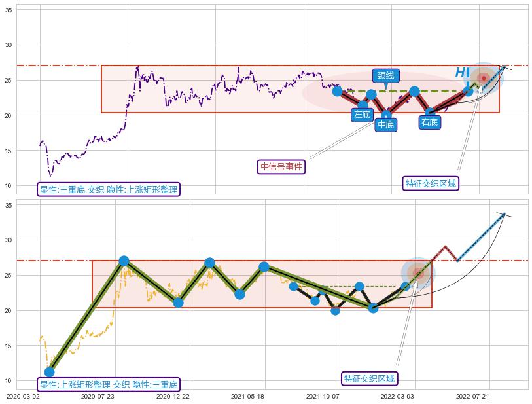Click 特征交织区域 label in the top chart
Screen dimensions: 532x404
click(x=430, y=183)
